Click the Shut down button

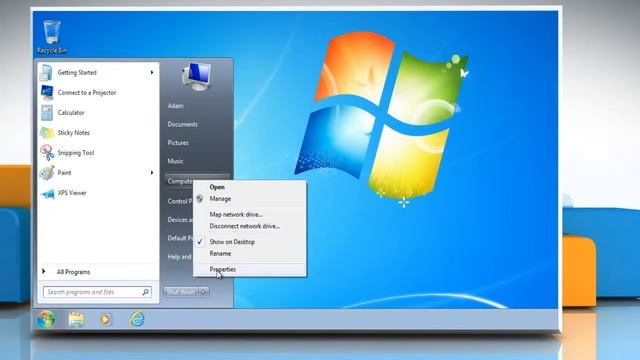[181, 292]
